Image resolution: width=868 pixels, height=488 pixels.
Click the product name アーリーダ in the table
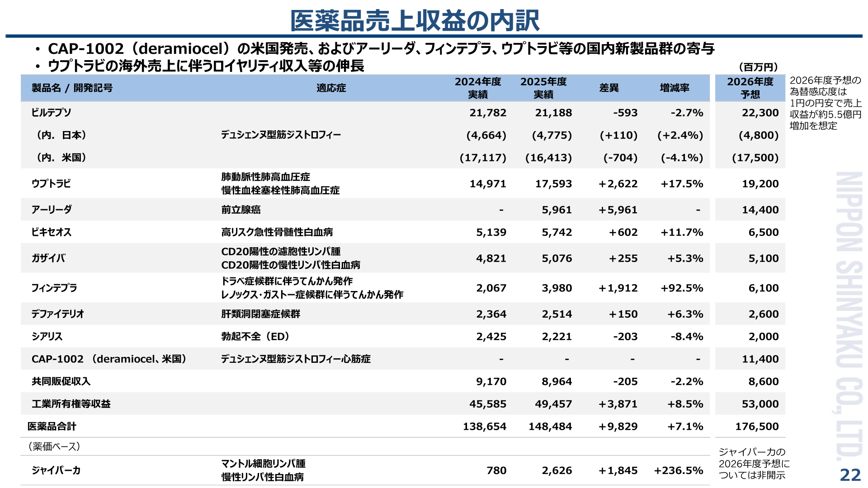[x=52, y=210]
